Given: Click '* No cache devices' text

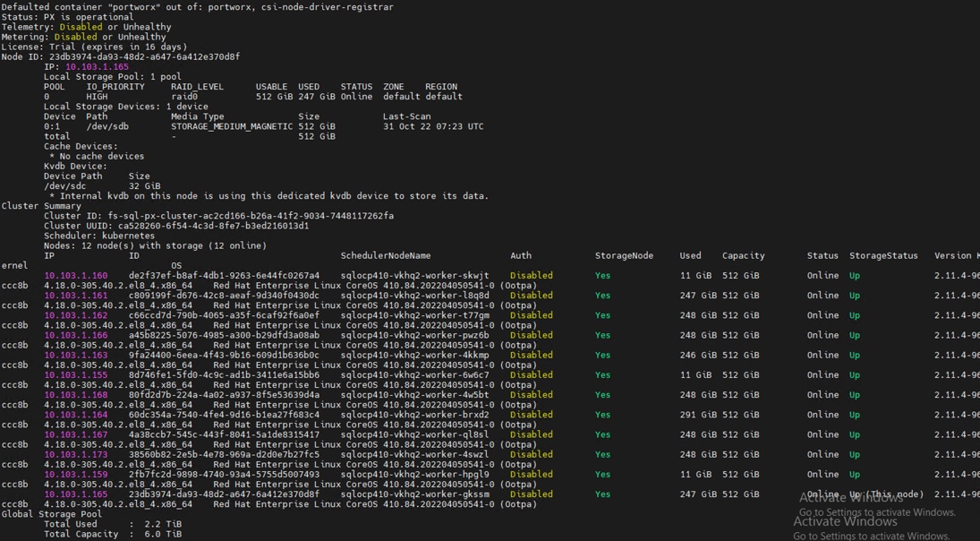Looking at the screenshot, I should [97, 157].
